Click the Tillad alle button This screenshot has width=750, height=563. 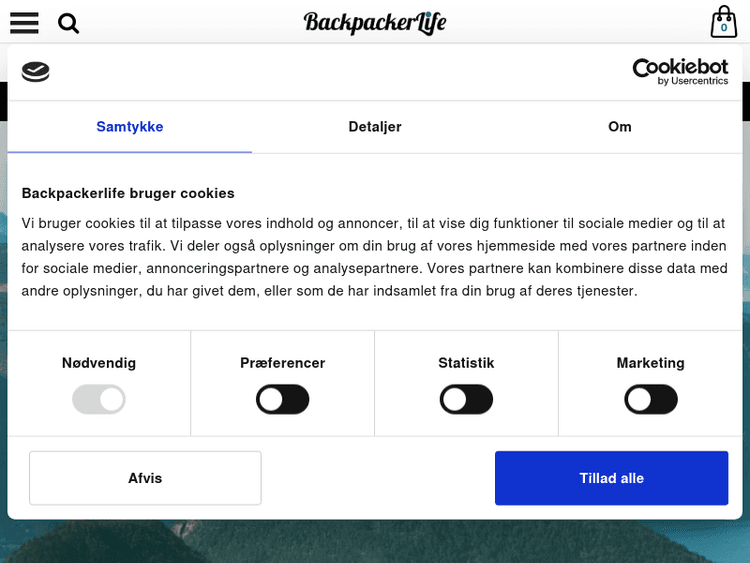pyautogui.click(x=611, y=478)
